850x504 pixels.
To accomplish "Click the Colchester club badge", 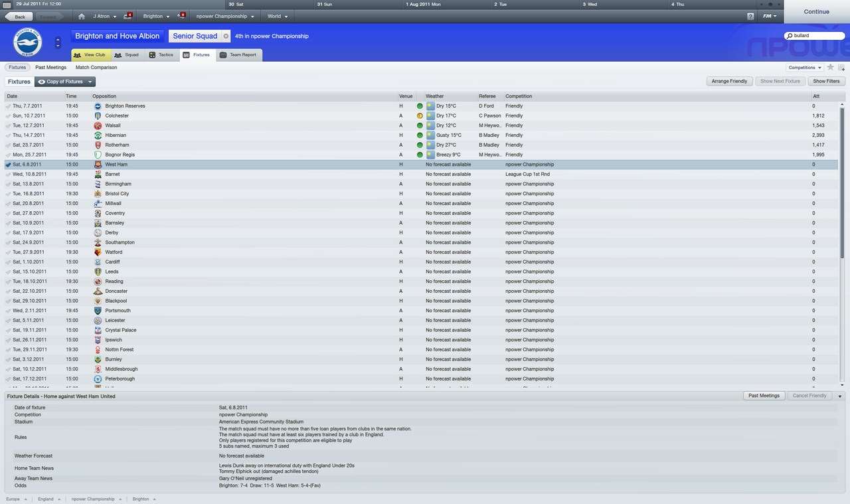I will (98, 116).
